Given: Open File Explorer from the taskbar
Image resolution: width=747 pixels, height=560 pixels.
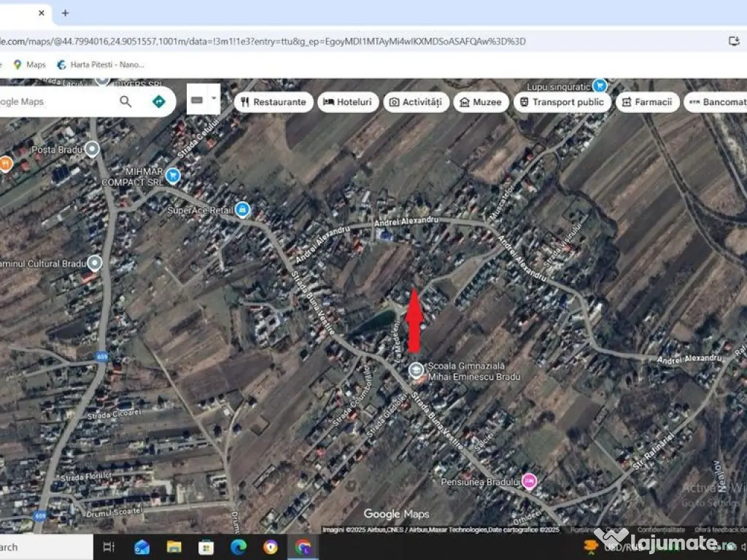Looking at the screenshot, I should (x=174, y=546).
